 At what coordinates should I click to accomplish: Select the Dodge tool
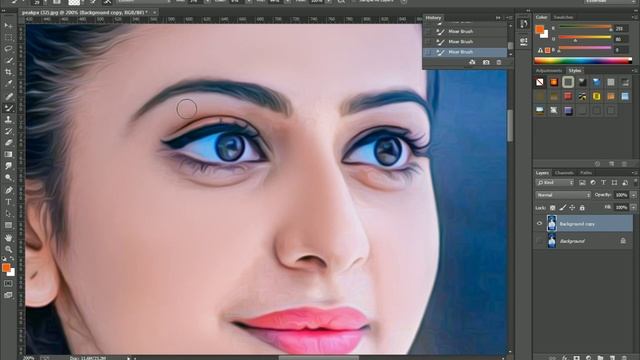(8, 178)
